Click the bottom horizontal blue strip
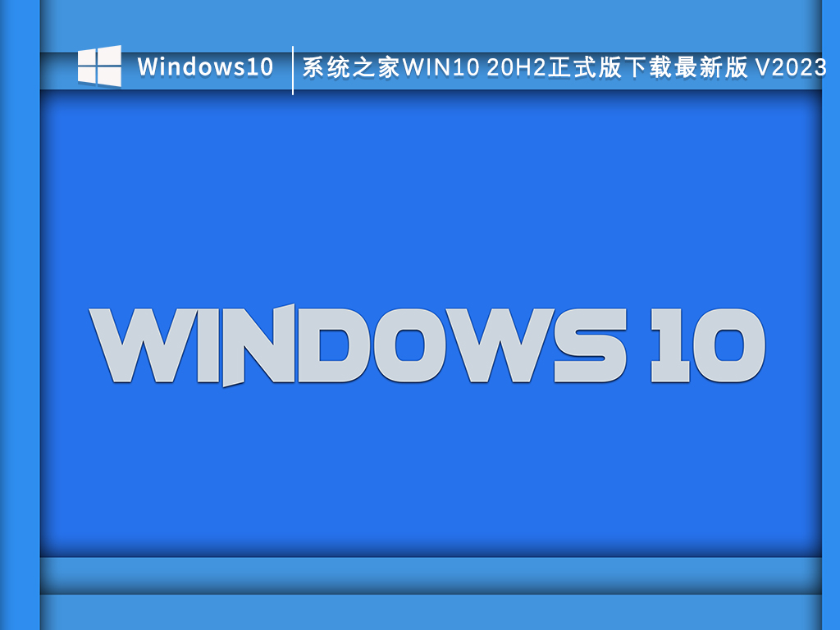The image size is (840, 630). 430,575
